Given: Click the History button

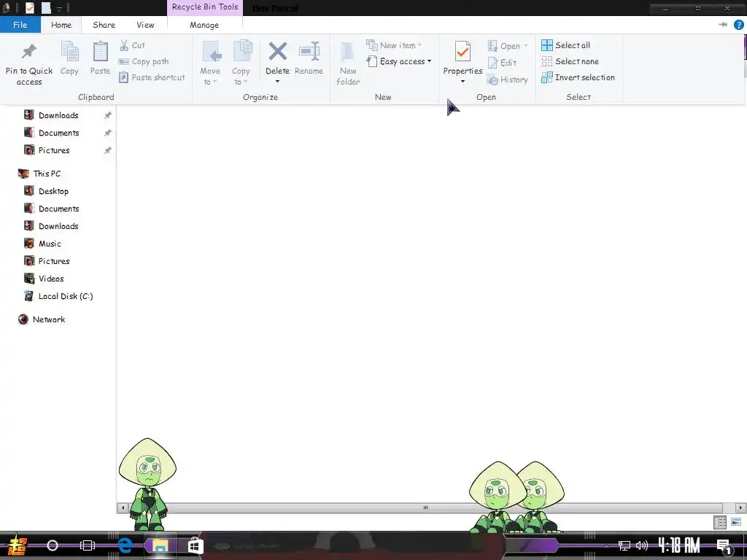Looking at the screenshot, I should coord(508,79).
